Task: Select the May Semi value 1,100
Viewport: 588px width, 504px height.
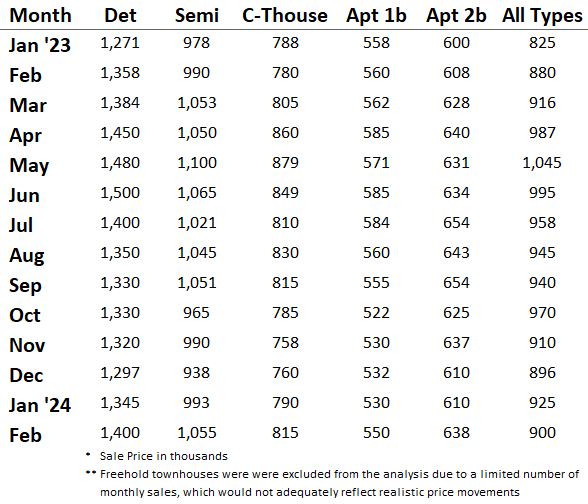Action: [197, 163]
